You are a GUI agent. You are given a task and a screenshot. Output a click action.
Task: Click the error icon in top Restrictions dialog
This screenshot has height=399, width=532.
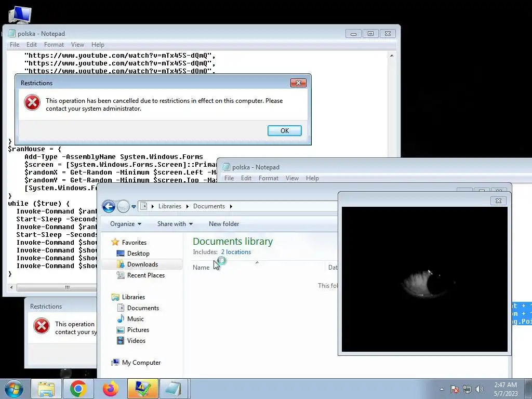(32, 102)
